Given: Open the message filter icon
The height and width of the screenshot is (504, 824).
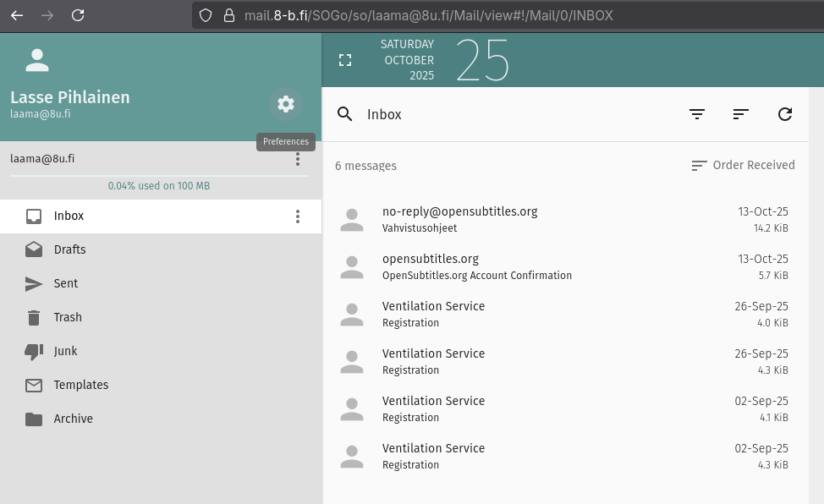Looking at the screenshot, I should tap(697, 114).
